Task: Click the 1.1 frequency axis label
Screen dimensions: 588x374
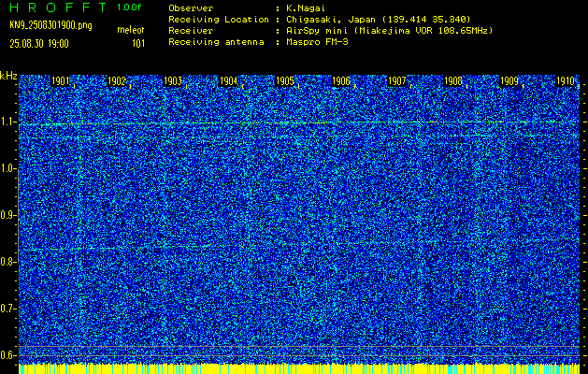Action: (x=8, y=122)
